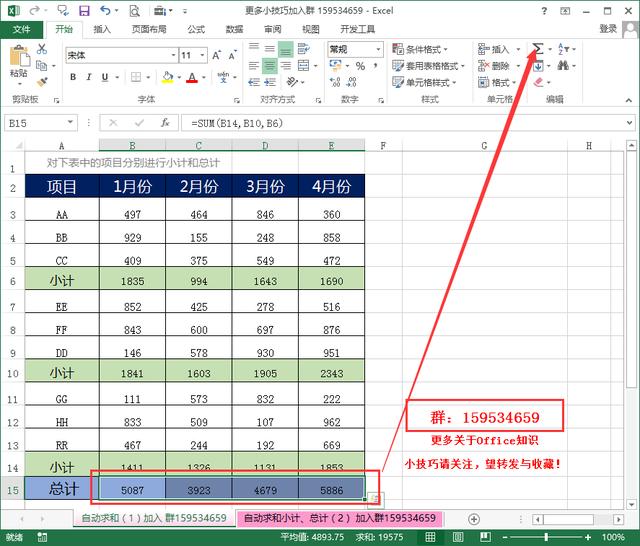640x546 pixels.
Task: Toggle align text right
Action: [286, 65]
